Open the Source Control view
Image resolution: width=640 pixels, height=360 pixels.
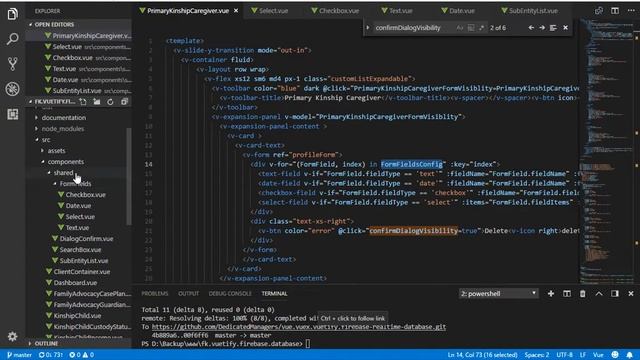(13, 64)
